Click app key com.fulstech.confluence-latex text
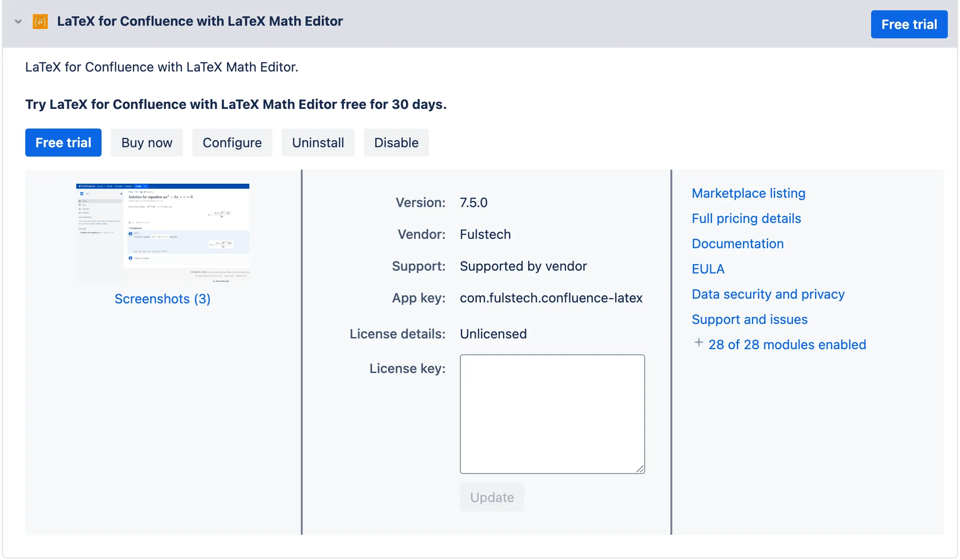Image resolution: width=960 pixels, height=560 pixels. pos(551,298)
